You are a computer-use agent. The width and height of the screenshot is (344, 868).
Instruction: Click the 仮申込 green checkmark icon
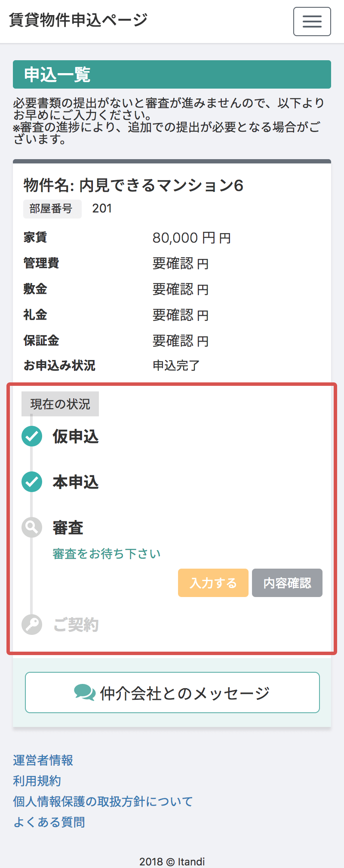pos(32,436)
